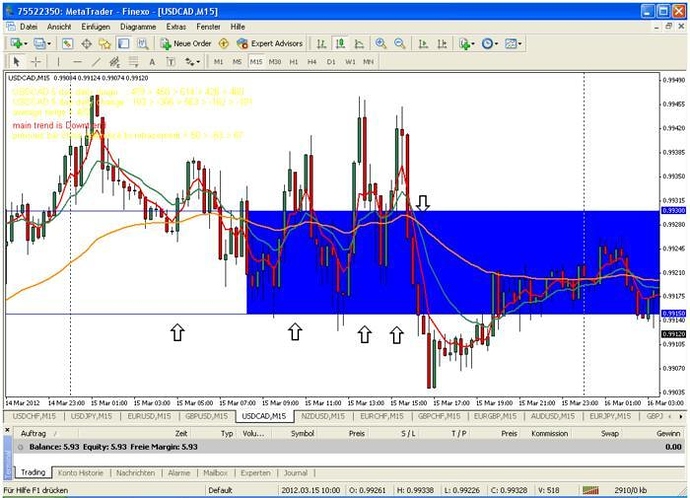
Task: Toggle the Expert Advisors button
Action: pyautogui.click(x=269, y=44)
